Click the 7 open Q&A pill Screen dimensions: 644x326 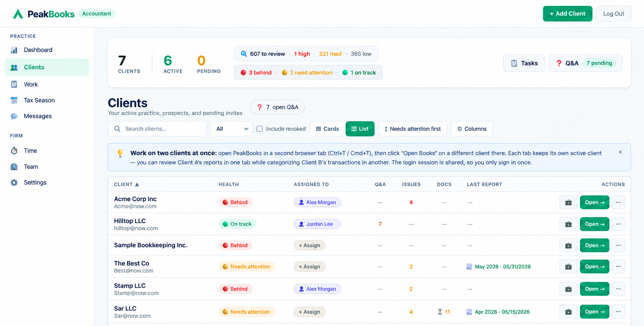click(x=277, y=107)
